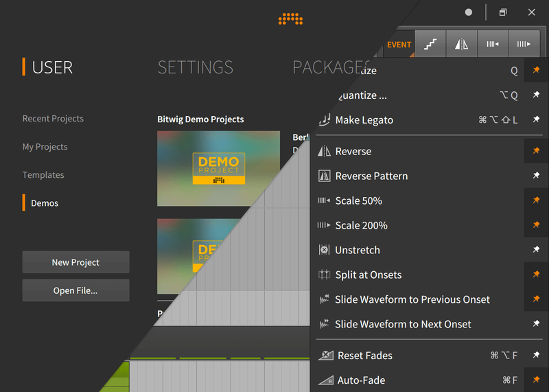Click the Quantize staircase toolbar icon
Viewport: 549px width, 392px height.
(x=430, y=45)
